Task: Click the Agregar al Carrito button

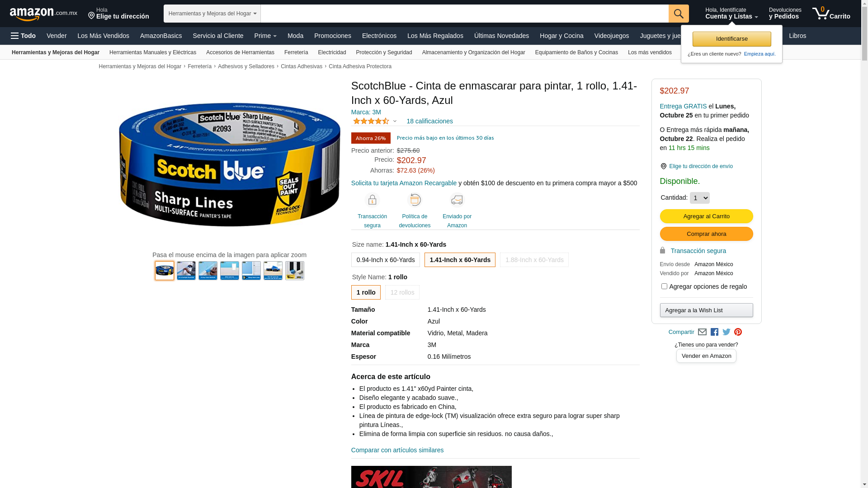Action: click(706, 216)
